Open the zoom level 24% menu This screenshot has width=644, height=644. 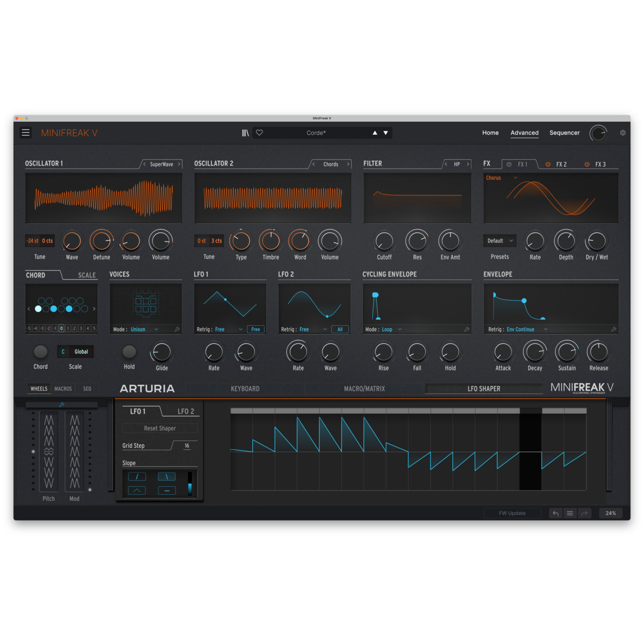point(611,514)
